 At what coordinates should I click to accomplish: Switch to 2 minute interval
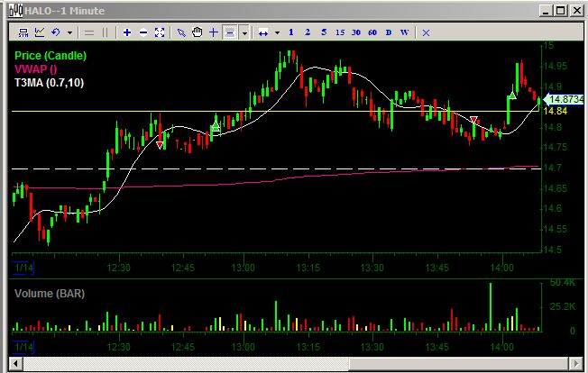coord(308,32)
